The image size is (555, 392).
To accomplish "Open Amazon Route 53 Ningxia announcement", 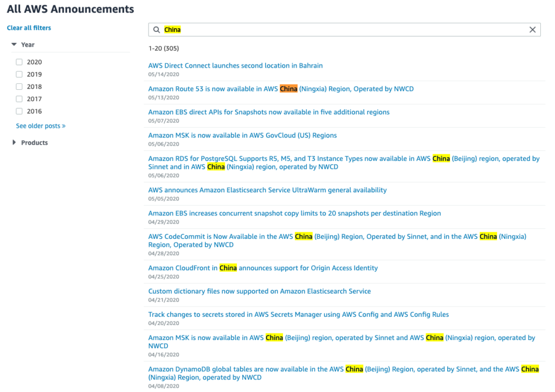I will point(281,89).
